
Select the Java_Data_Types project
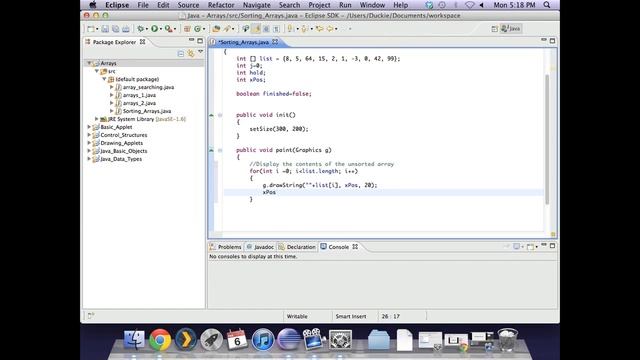pos(121,159)
